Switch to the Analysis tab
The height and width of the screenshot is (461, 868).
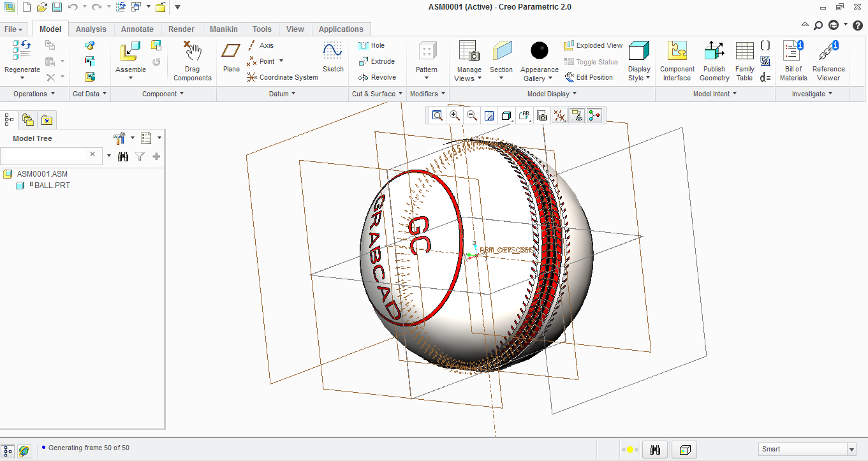[x=91, y=29]
